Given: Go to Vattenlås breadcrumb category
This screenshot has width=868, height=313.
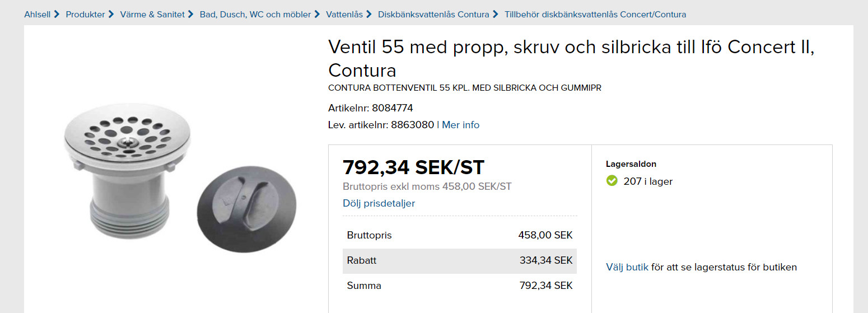Looking at the screenshot, I should [344, 15].
